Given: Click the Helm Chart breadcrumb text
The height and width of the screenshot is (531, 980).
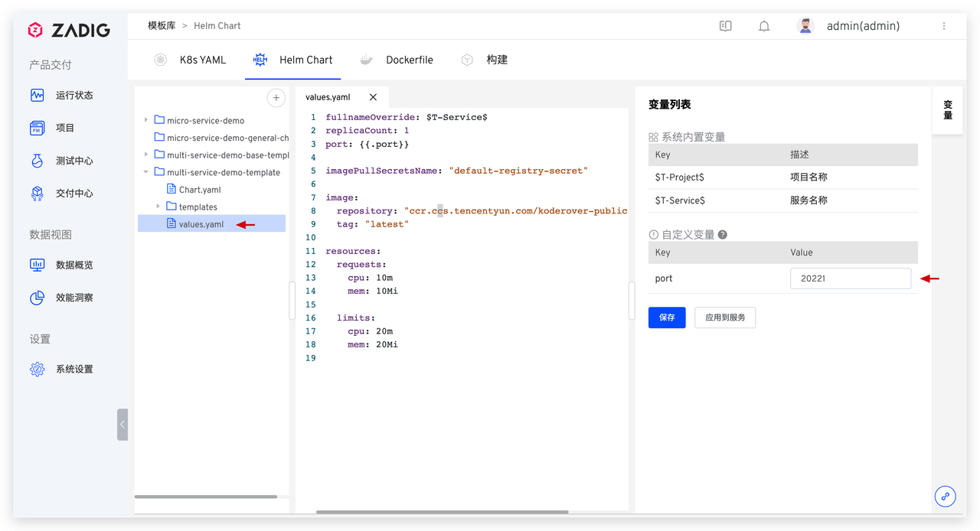Looking at the screenshot, I should pyautogui.click(x=217, y=25).
